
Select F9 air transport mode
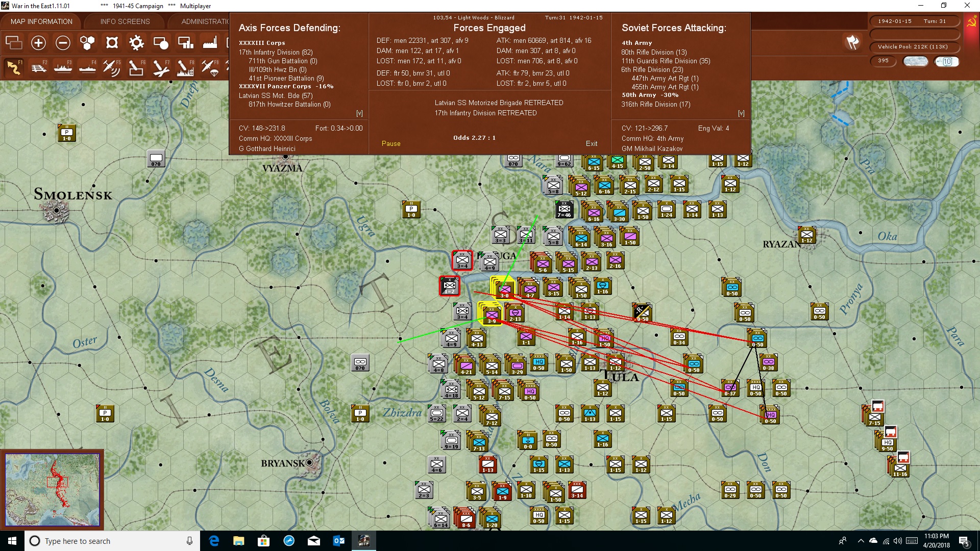click(x=210, y=67)
